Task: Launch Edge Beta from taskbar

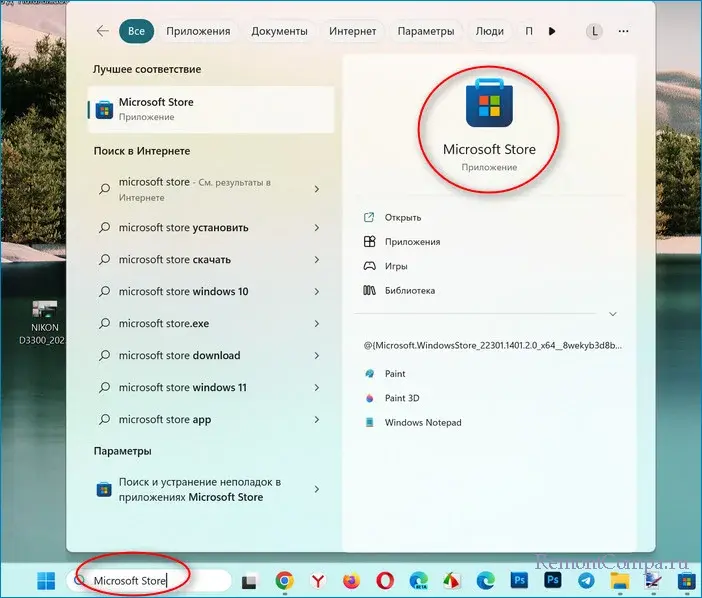Action: coord(419,581)
